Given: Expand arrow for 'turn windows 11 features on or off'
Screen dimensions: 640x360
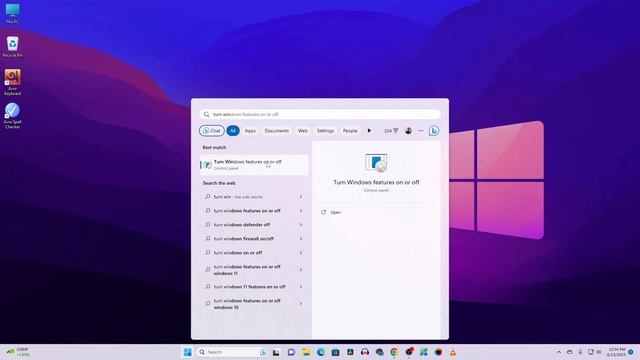Looking at the screenshot, I should click(301, 287).
